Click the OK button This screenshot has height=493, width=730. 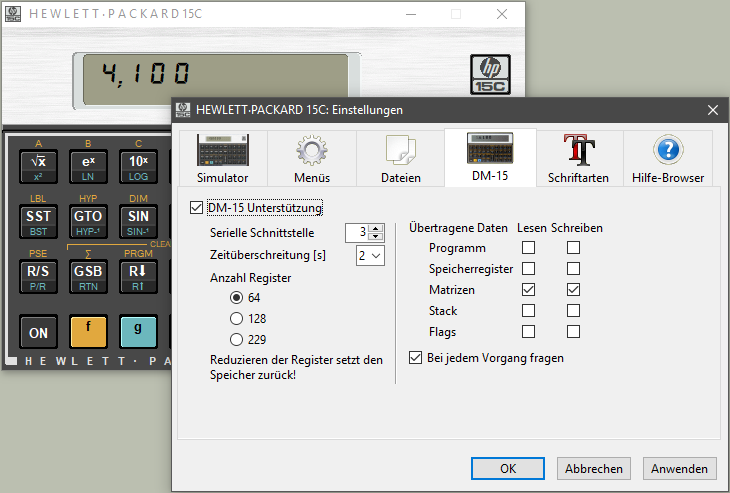tap(508, 468)
